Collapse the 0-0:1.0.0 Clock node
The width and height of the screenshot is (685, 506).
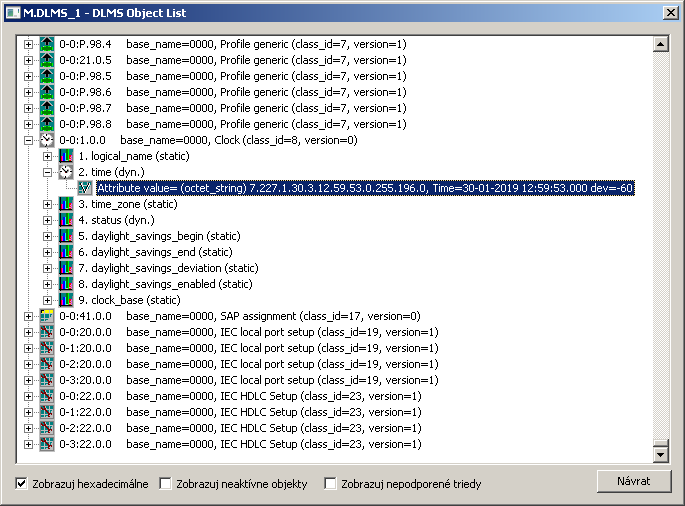pyautogui.click(x=29, y=141)
